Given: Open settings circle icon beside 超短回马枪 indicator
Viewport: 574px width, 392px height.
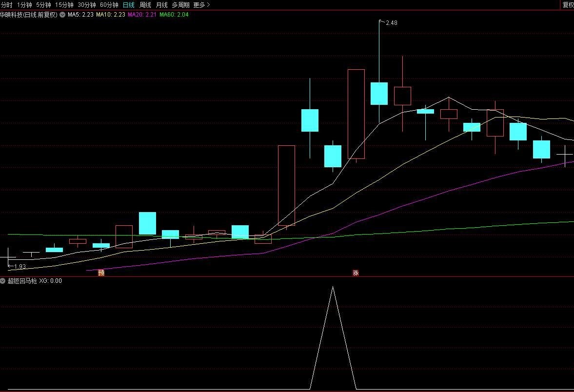Looking at the screenshot, I should pyautogui.click(x=3, y=281).
